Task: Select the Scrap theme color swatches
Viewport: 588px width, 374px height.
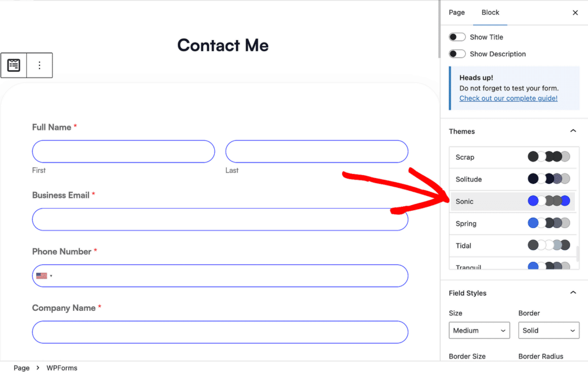Action: pos(548,157)
